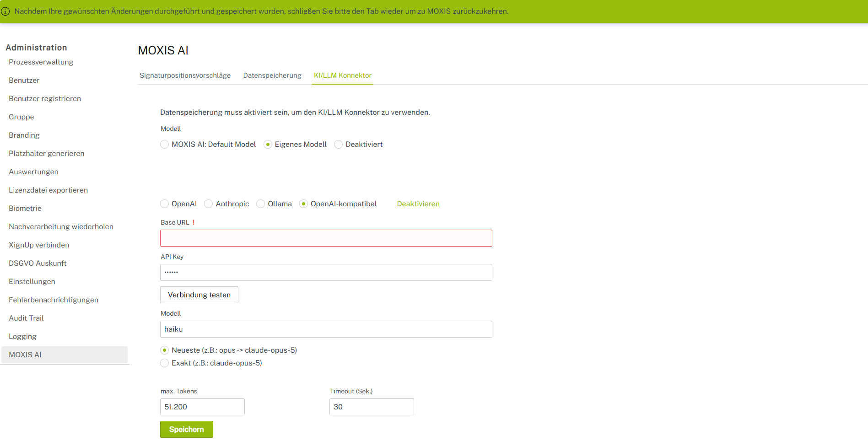Open Nachverarbeitung wiederholen entry
This screenshot has width=868, height=446.
[x=61, y=227]
